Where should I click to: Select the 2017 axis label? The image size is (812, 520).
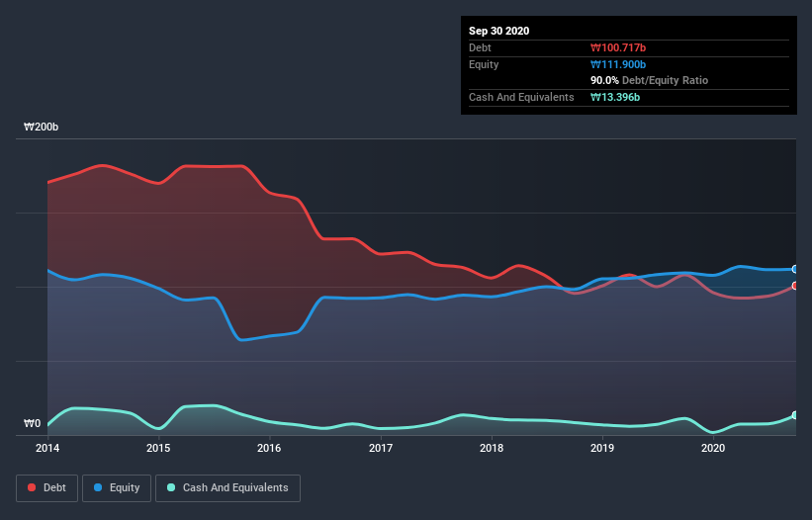tap(381, 448)
